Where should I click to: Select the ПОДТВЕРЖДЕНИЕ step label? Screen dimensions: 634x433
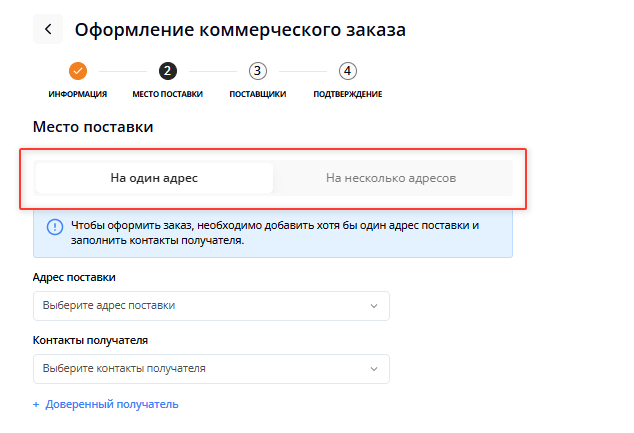click(x=347, y=94)
